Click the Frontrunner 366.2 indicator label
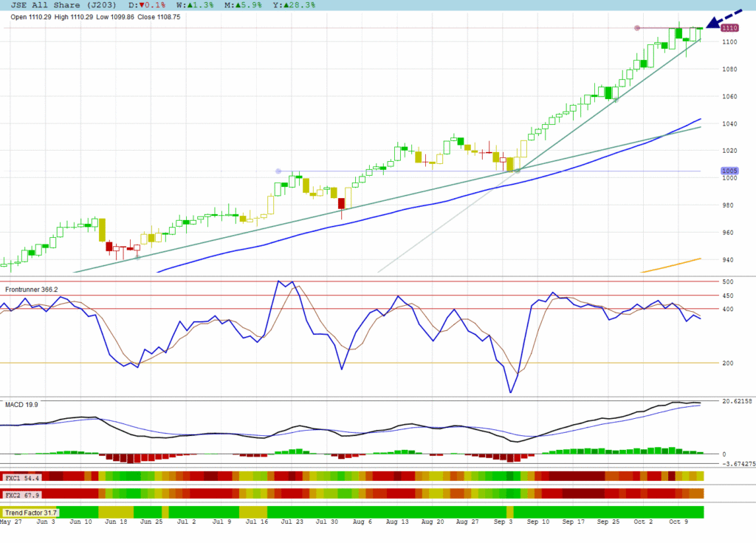The width and height of the screenshot is (756, 543). 31,290
